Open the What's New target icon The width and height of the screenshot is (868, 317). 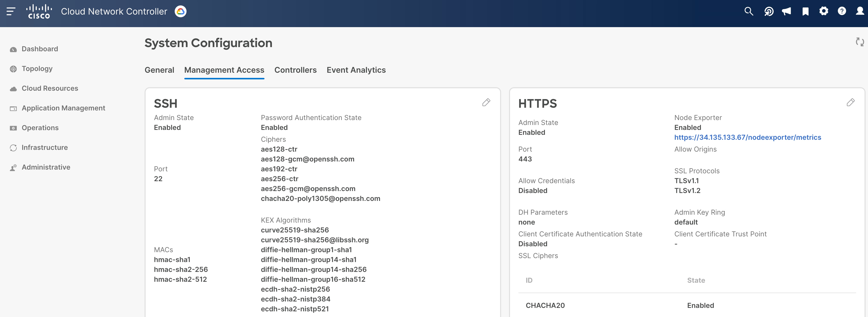point(769,11)
